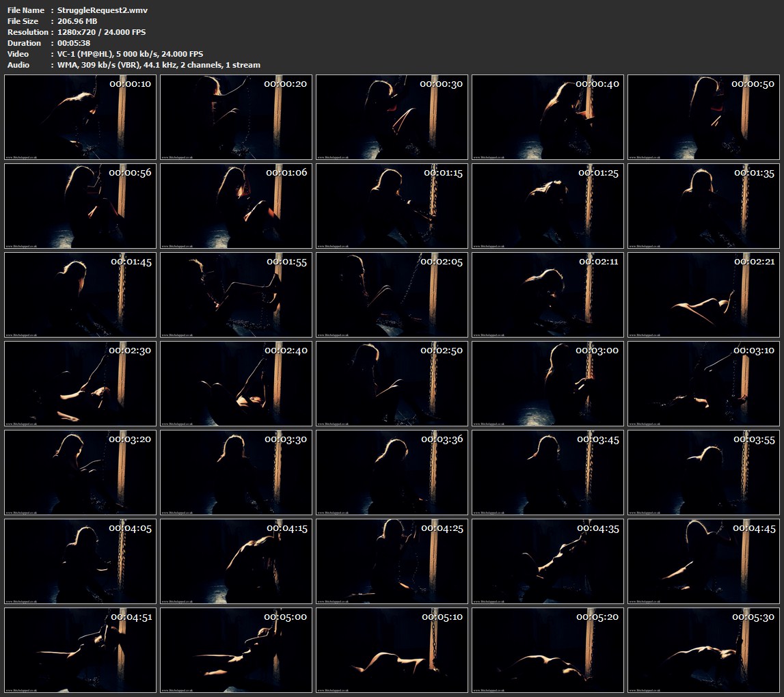Click the frame marked 00:03:10

point(703,383)
